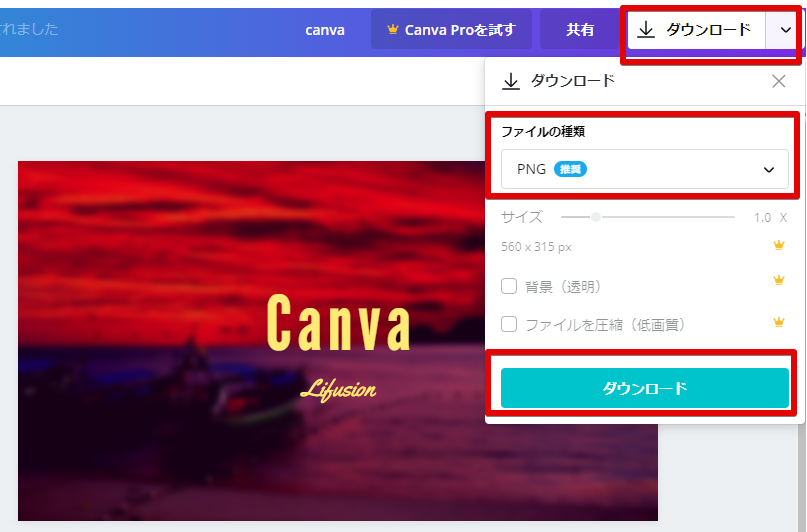807x532 pixels.
Task: Open the PNG file type dropdown
Action: 645,169
